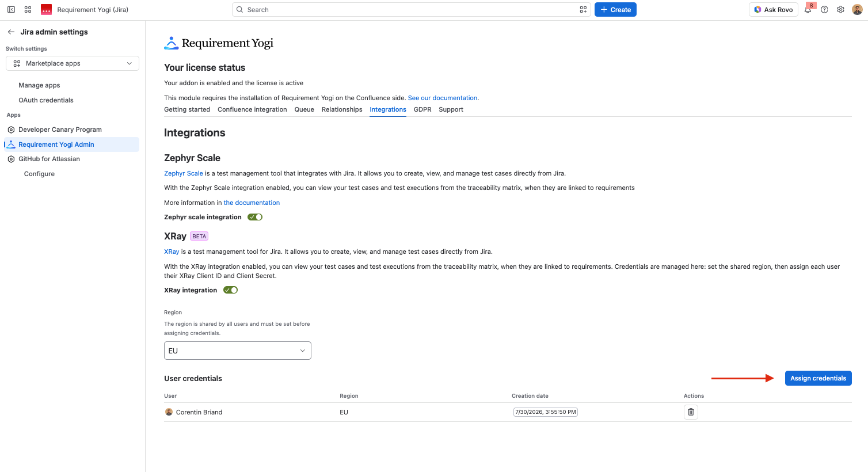Open the help question mark icon

pyautogui.click(x=824, y=10)
